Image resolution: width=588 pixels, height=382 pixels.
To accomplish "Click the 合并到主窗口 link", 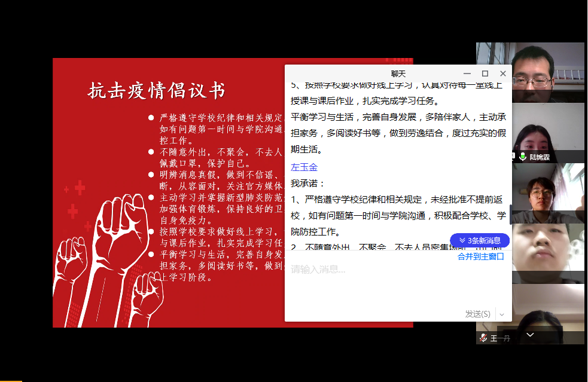I will point(480,256).
